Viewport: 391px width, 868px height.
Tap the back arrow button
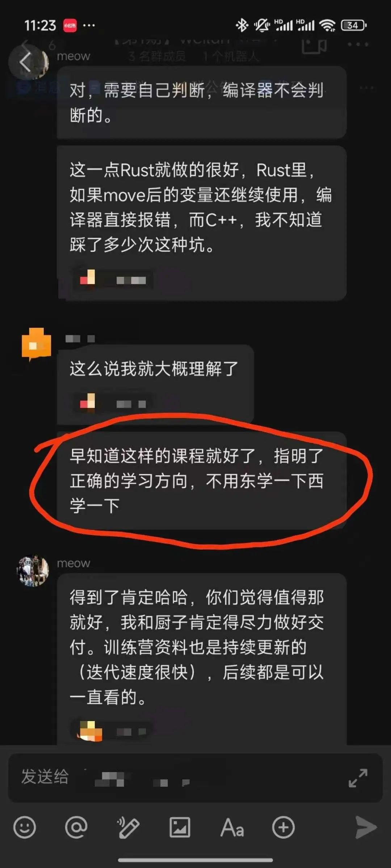25,62
